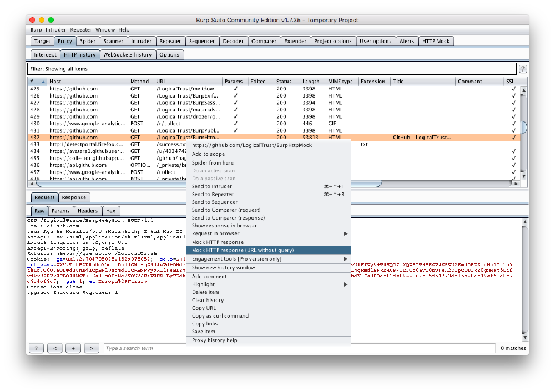This screenshot has width=555, height=392.
Task: Expand the 'Request in browser' submenu
Action: (346, 233)
